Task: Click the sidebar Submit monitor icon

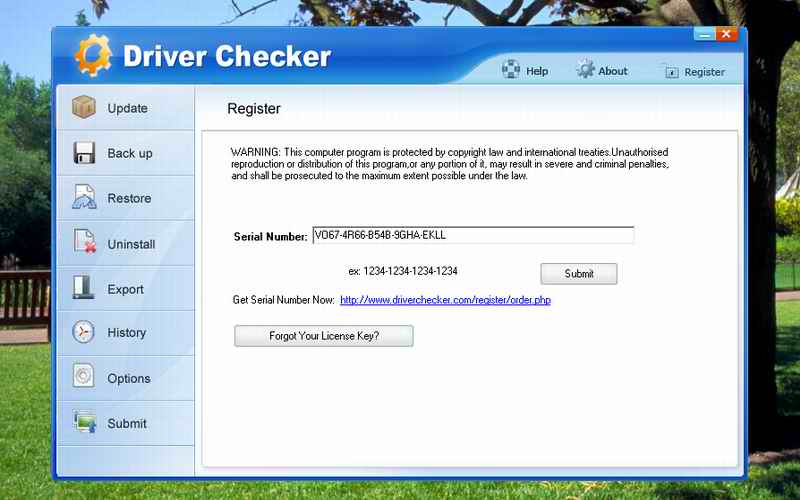Action: pyautogui.click(x=84, y=423)
